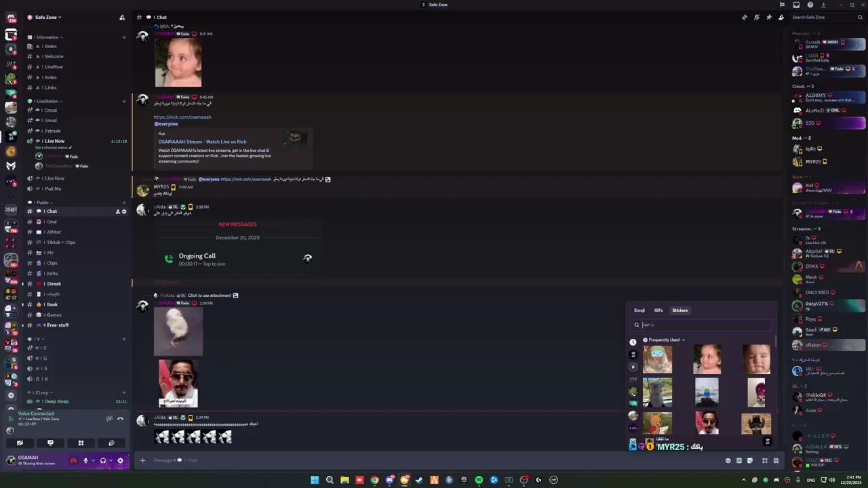Viewport: 868px width, 488px height.
Task: Open the Inbox icon in title bar
Action: click(x=796, y=5)
